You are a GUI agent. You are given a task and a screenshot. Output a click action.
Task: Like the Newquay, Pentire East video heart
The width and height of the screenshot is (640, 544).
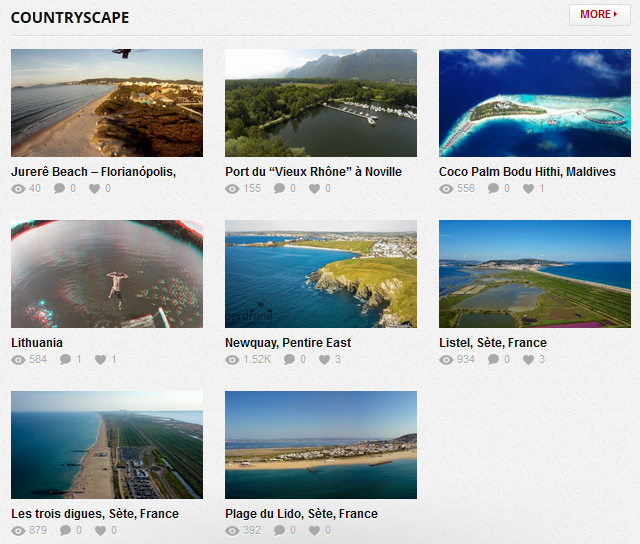325,360
